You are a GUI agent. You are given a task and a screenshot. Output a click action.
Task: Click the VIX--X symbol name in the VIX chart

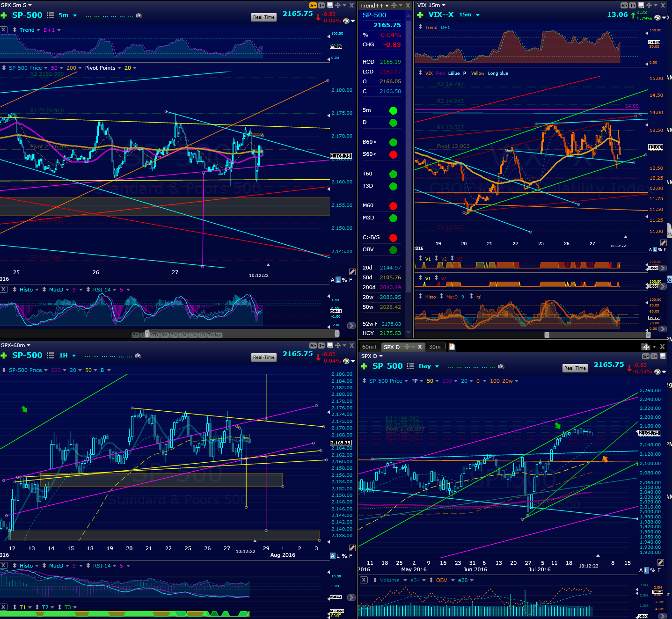point(441,15)
